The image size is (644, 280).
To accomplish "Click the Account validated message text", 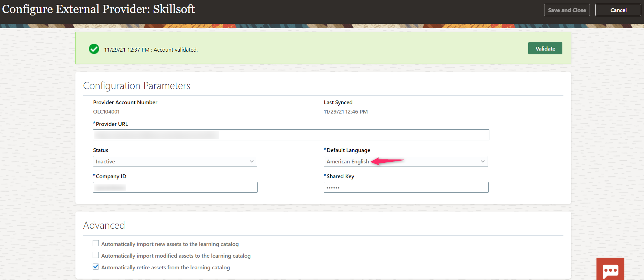I will (151, 50).
